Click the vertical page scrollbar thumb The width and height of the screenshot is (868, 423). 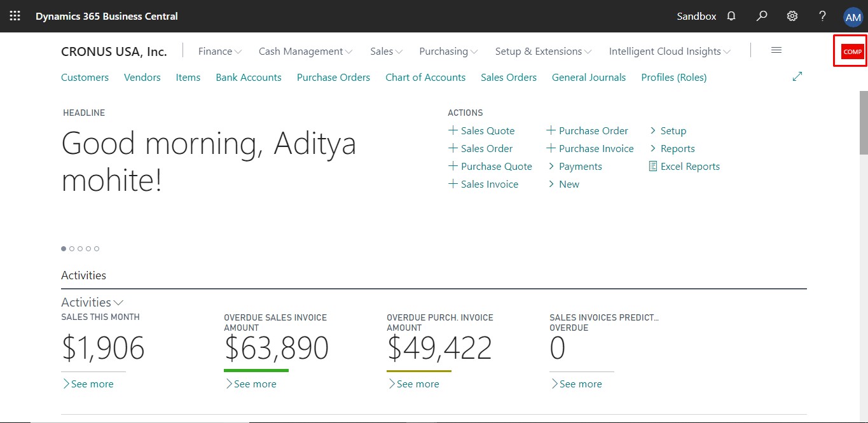(x=864, y=122)
